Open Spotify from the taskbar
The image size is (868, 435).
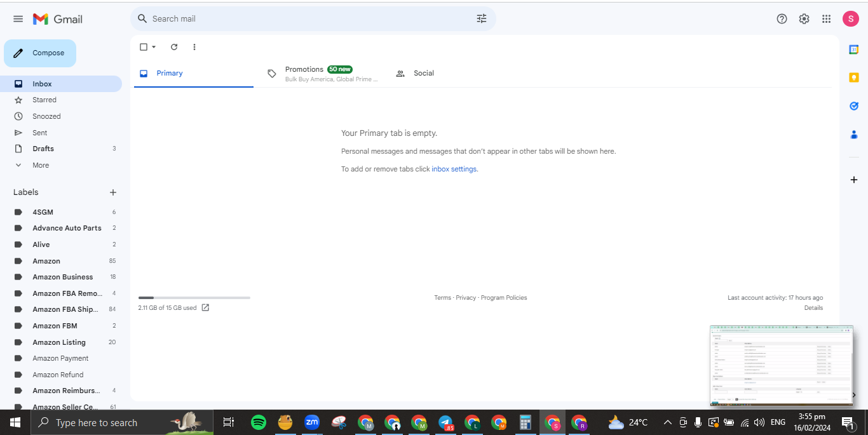pyautogui.click(x=259, y=422)
